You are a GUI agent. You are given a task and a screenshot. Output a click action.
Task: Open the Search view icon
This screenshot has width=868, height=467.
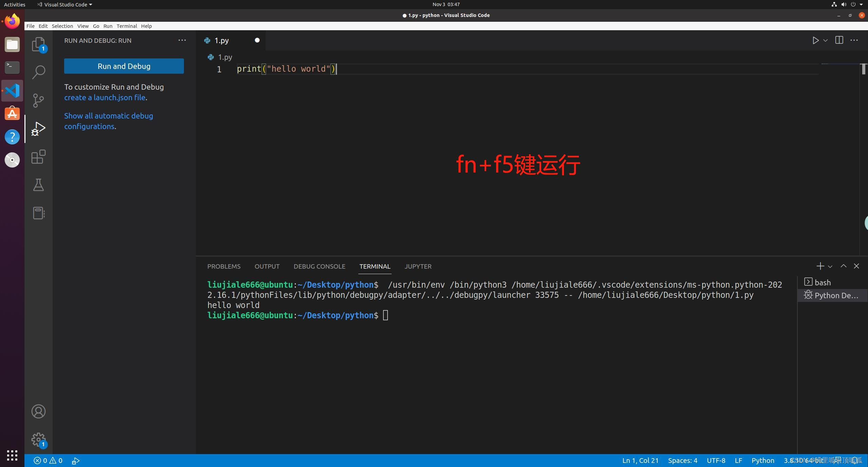38,72
